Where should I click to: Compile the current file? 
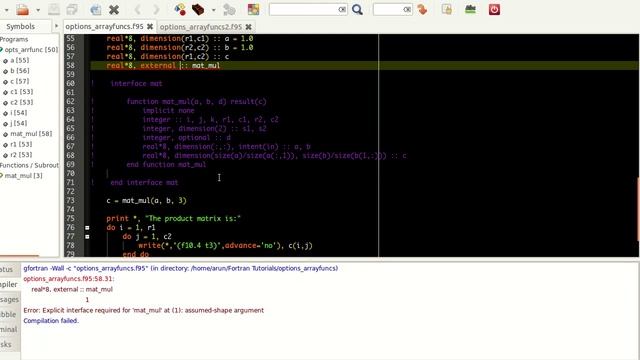point(180,9)
